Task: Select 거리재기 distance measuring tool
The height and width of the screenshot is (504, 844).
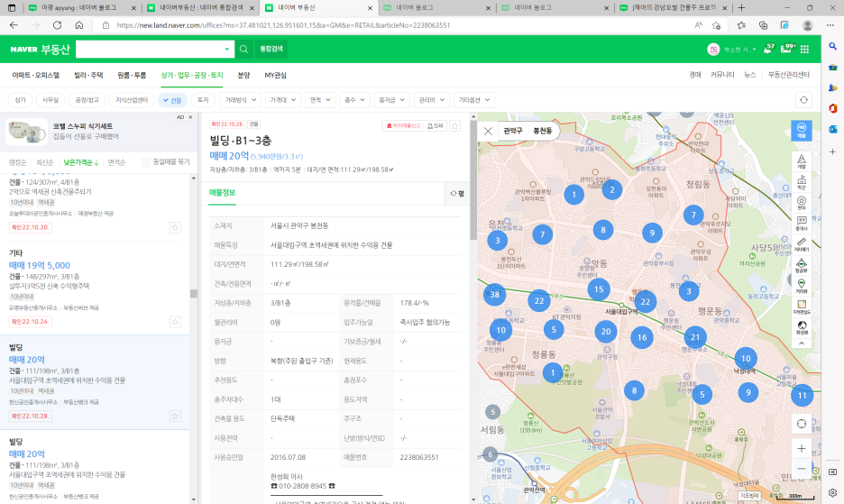Action: 801,244
